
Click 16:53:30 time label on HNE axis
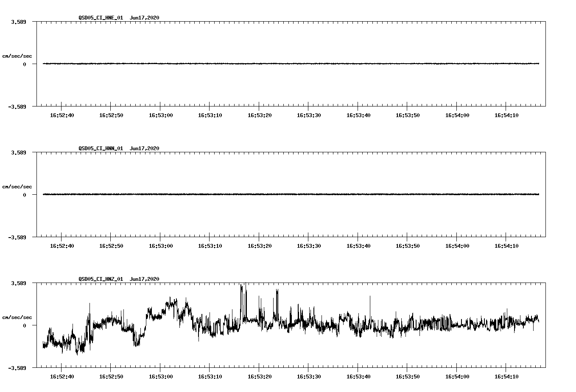[309, 115]
